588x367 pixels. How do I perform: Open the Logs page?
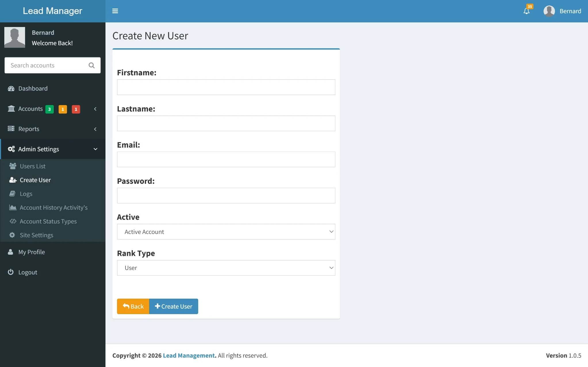53,194
